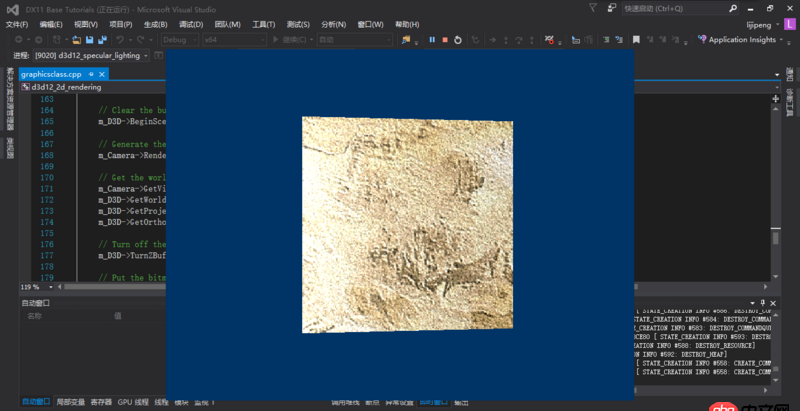800x411 pixels.
Task: Click the save file icon
Action: click(x=89, y=40)
